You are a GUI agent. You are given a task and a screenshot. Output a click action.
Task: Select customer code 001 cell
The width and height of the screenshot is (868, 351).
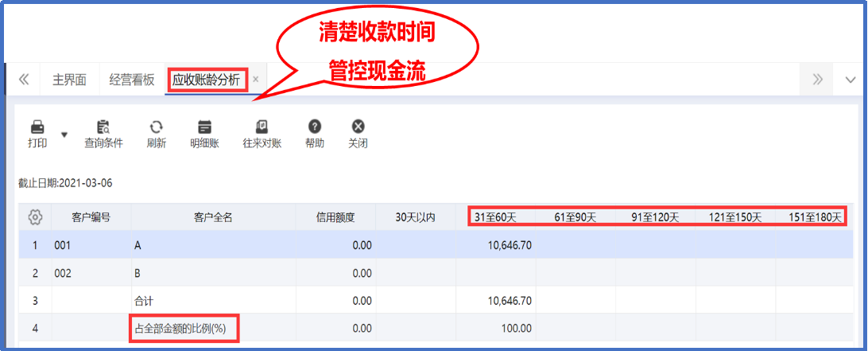91,245
